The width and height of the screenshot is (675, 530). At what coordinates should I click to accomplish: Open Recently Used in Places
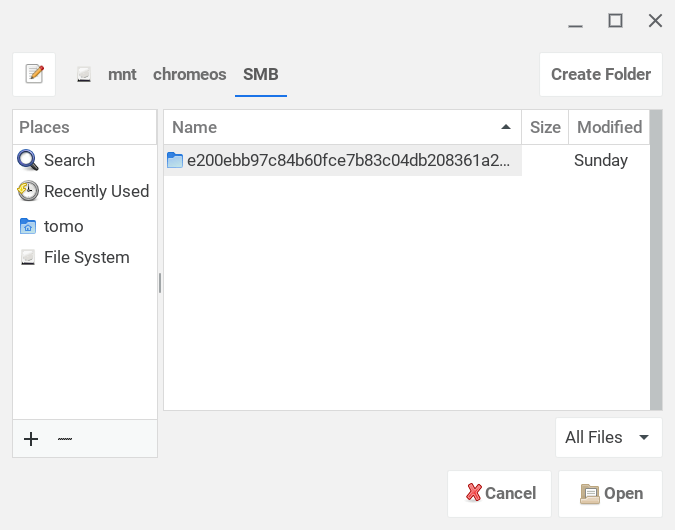pyautogui.click(x=85, y=191)
